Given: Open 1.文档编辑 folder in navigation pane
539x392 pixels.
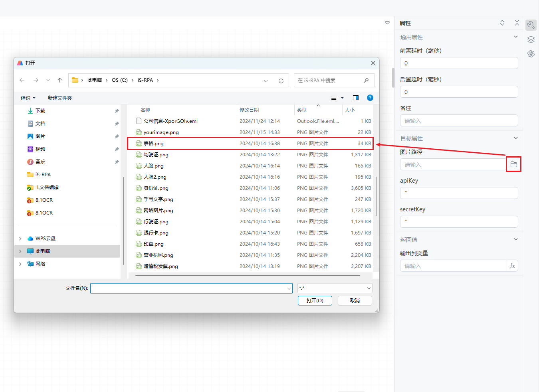Looking at the screenshot, I should 47,187.
